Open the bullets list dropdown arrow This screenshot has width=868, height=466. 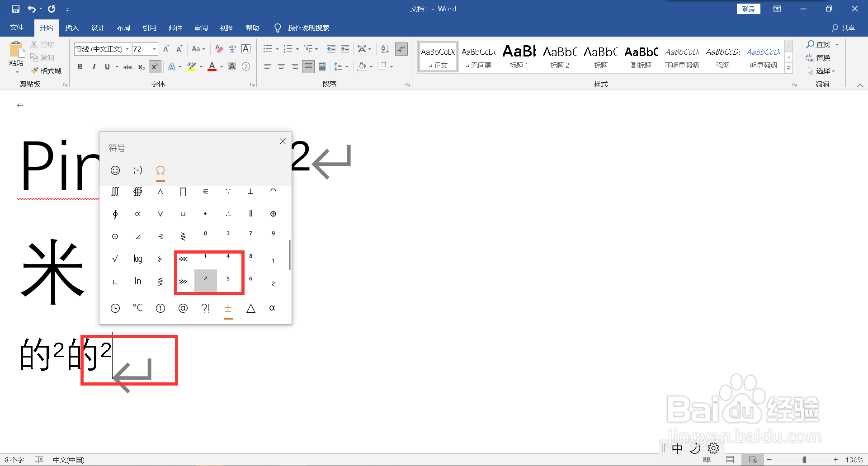[x=277, y=49]
